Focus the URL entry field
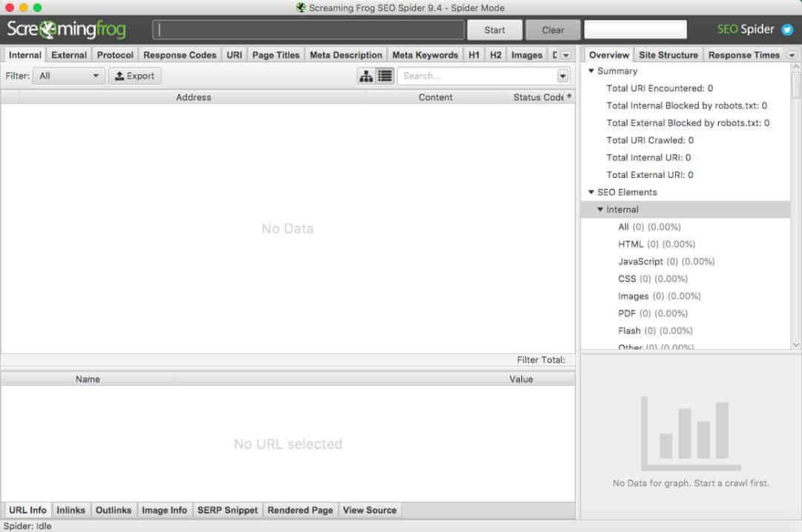This screenshot has width=802, height=532. [x=308, y=30]
